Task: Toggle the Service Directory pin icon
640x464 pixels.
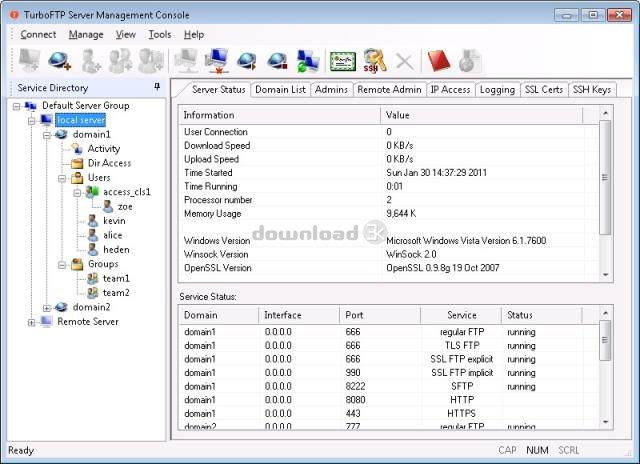Action: (157, 87)
